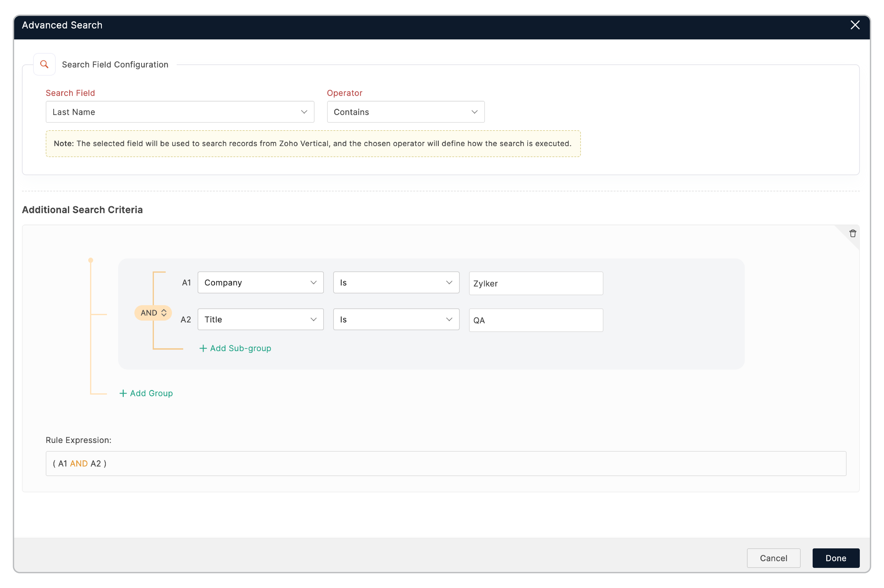Open the Operator dropdown showing Contains
The image size is (884, 588).
pyautogui.click(x=405, y=112)
